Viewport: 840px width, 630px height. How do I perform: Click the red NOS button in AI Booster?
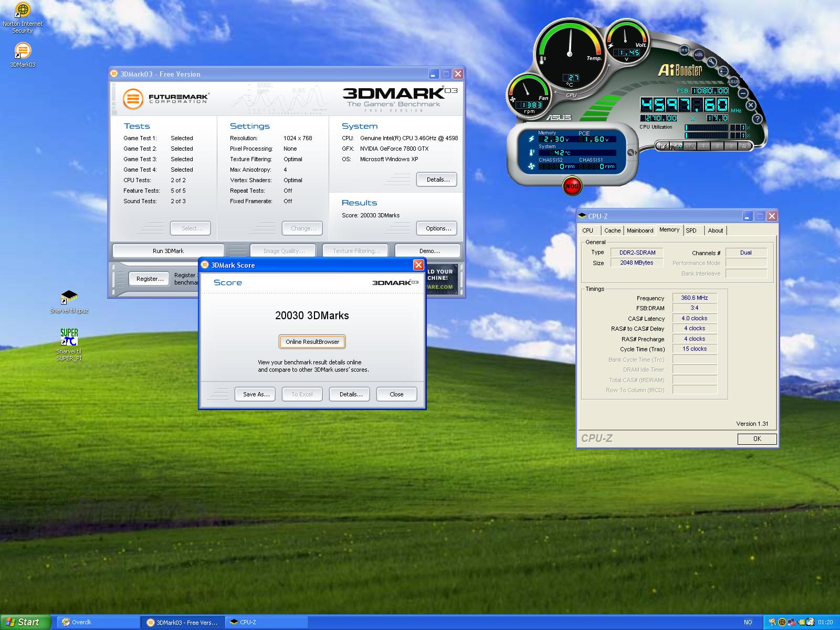(572, 186)
